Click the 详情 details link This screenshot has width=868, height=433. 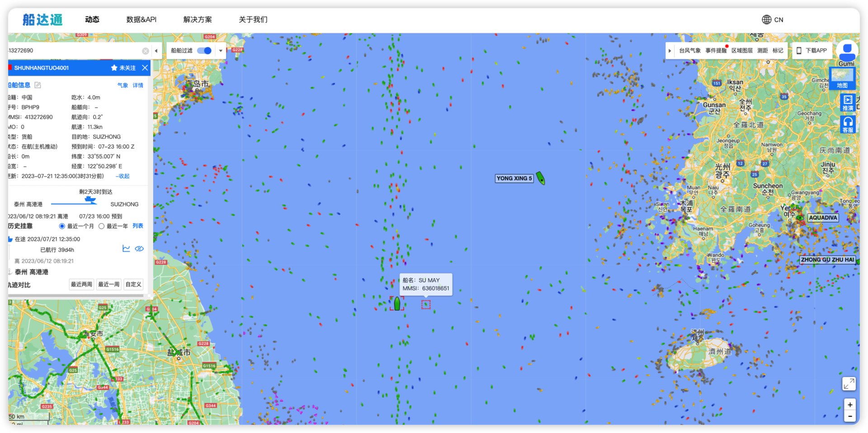[x=138, y=85]
